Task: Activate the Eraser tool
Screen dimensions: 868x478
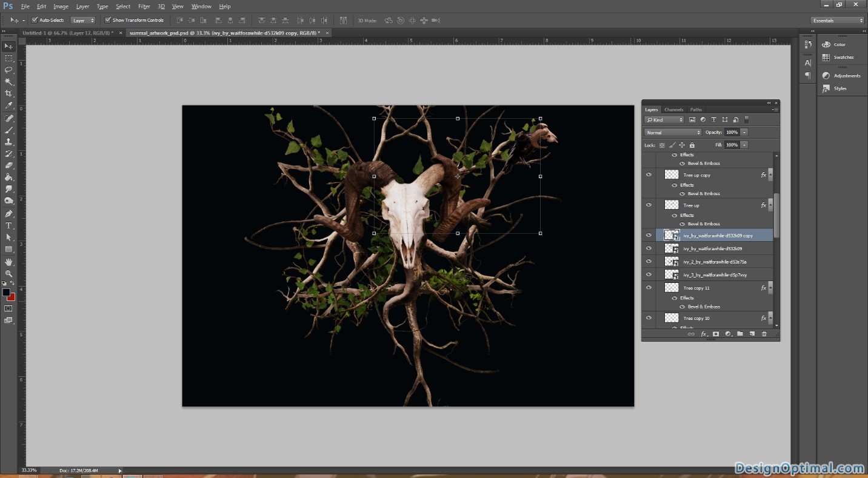Action: (x=8, y=165)
